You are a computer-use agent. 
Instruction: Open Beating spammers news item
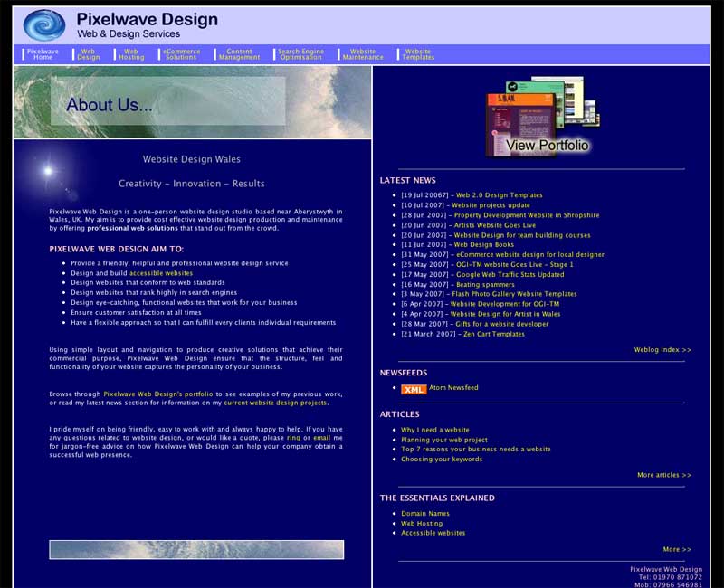485,285
